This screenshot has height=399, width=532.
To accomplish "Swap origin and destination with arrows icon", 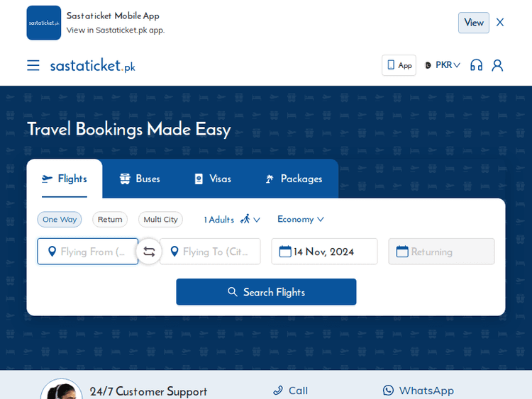I will pyautogui.click(x=149, y=252).
